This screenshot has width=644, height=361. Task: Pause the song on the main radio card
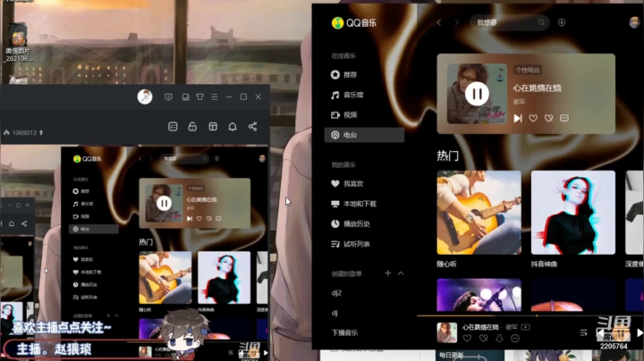(477, 94)
